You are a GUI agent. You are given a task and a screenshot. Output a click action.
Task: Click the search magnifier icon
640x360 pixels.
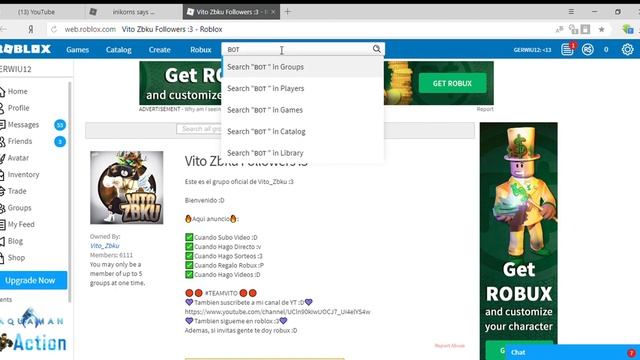376,49
